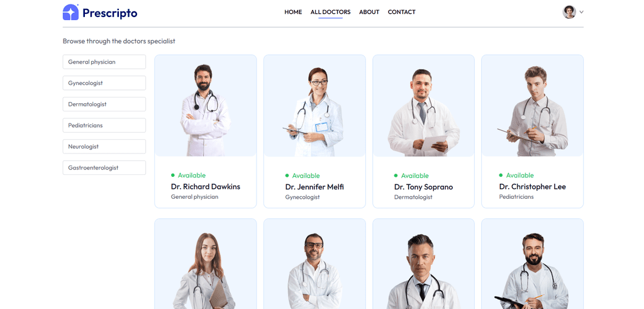Open the user profile avatar
The height and width of the screenshot is (309, 644).
pos(569,12)
